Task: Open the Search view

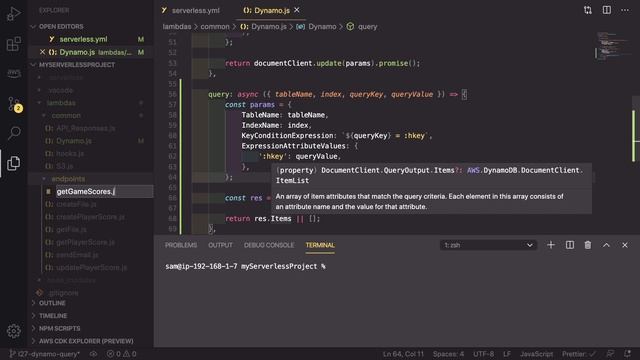Action: pos(13,133)
